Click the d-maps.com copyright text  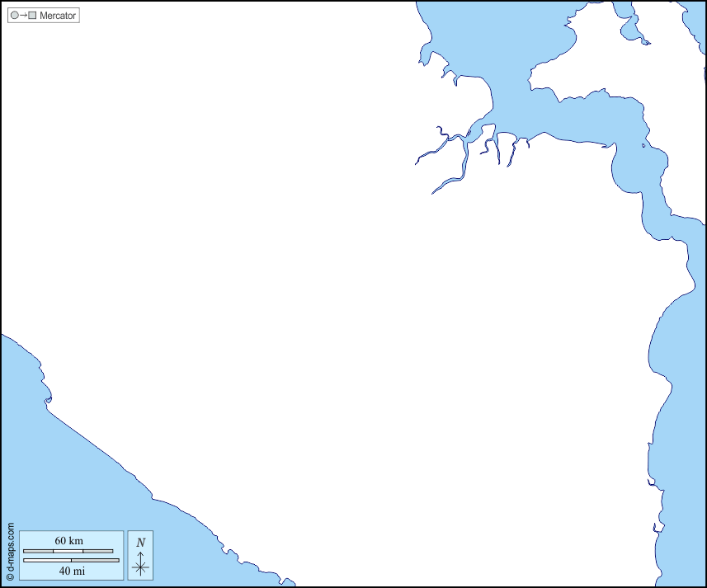[x=10, y=552]
